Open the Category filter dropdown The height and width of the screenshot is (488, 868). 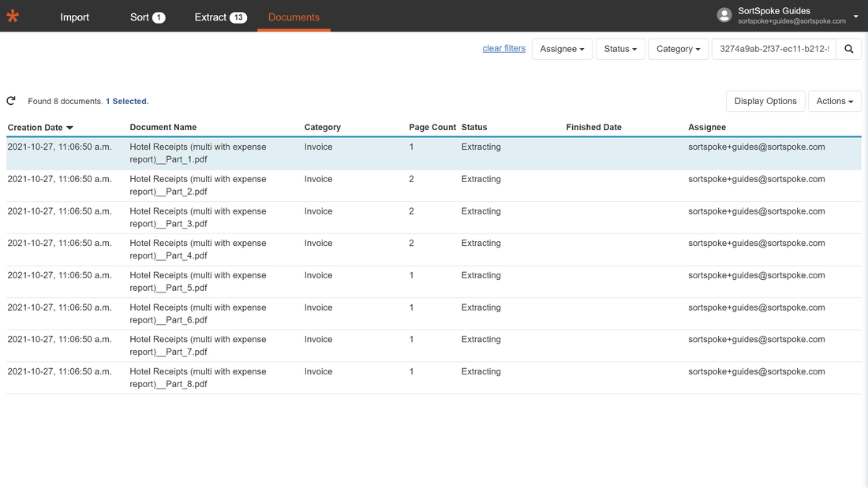click(x=678, y=49)
